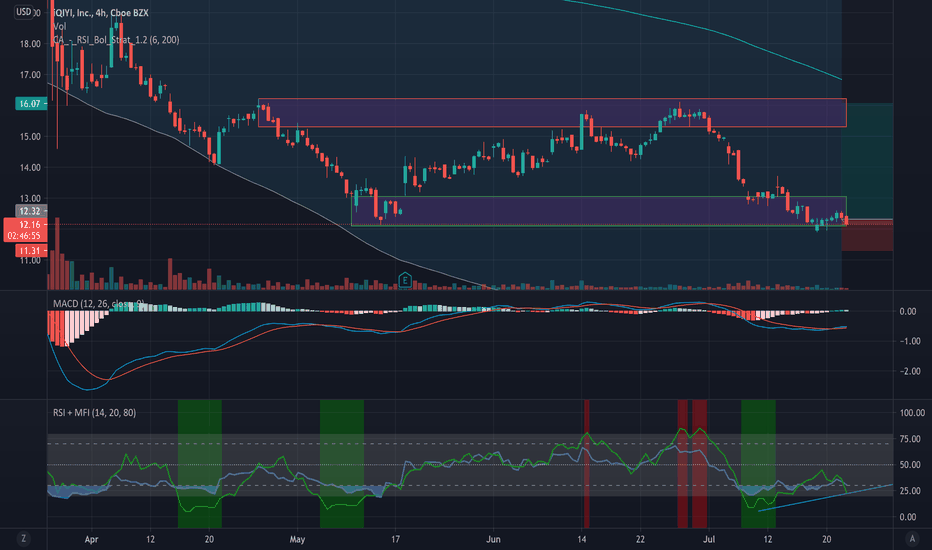Select the RSI + MFI (14, 20, 80) legend
Screen dimensions: 932x550
[95, 413]
